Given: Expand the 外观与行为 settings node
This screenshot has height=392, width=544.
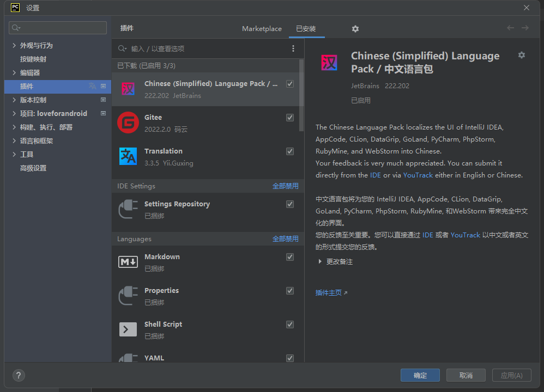Looking at the screenshot, I should tap(14, 45).
